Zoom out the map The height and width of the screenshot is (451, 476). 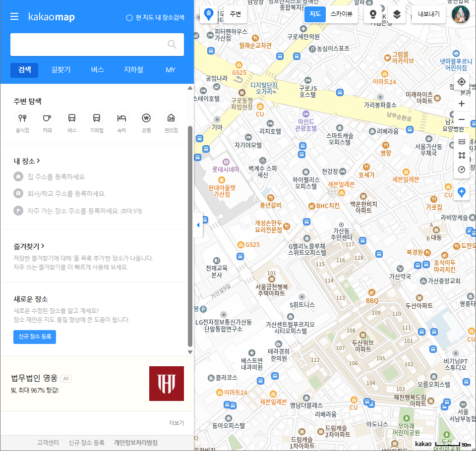point(462,119)
